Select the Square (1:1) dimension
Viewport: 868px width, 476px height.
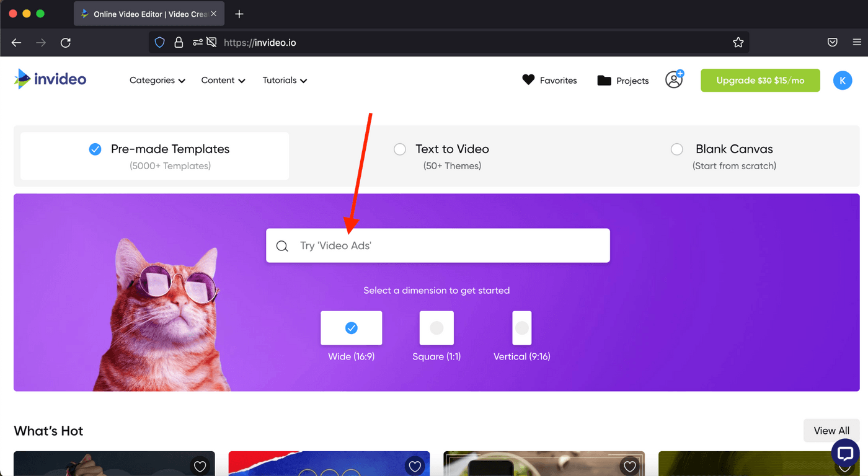[x=436, y=328]
